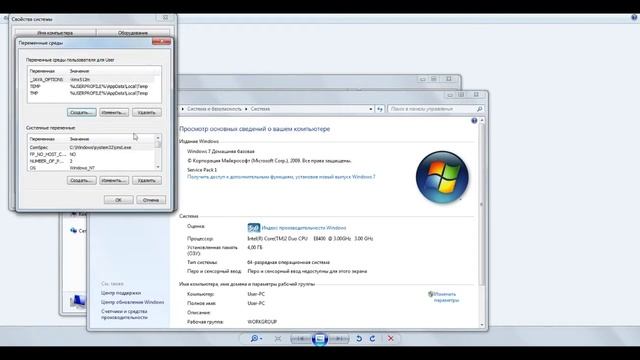Click the performance rating score badge
640x360 pixels.
[253, 228]
